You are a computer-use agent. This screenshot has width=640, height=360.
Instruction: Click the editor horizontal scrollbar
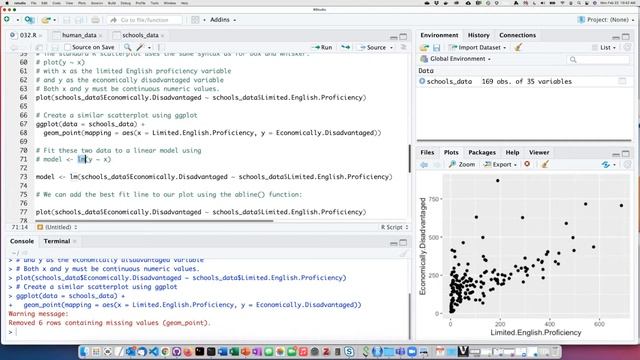(154, 221)
